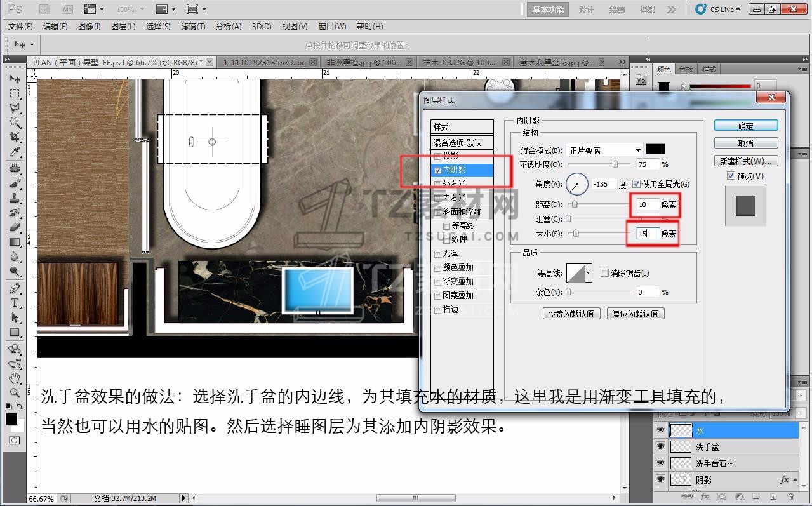Image resolution: width=812 pixels, height=506 pixels.
Task: Toggle 使用全局光 checkbox
Action: click(x=637, y=184)
